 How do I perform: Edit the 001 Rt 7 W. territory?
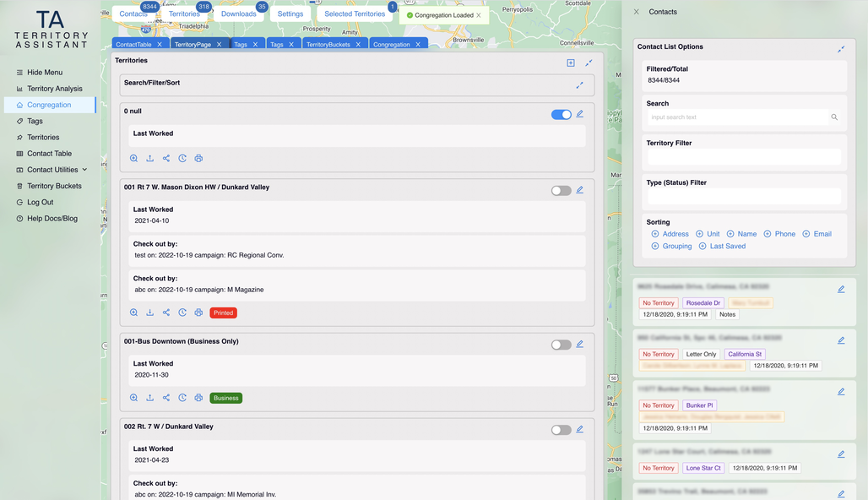tap(579, 190)
